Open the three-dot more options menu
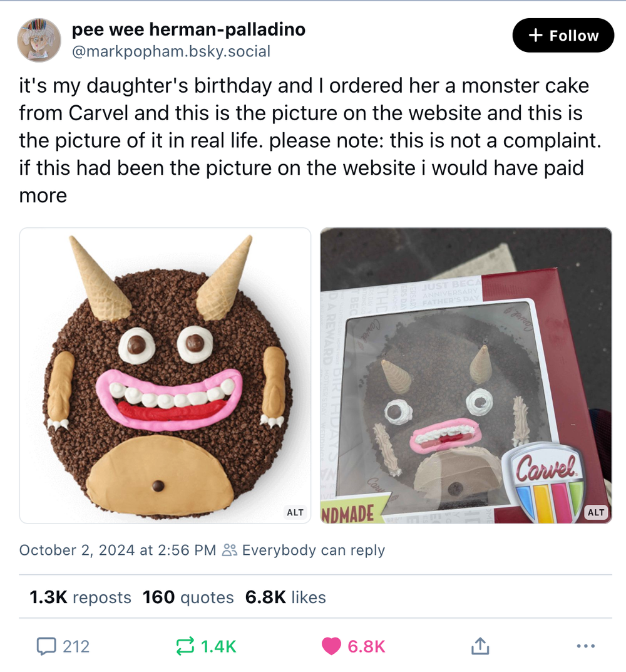Viewport: 626px width, 672px height. (585, 646)
